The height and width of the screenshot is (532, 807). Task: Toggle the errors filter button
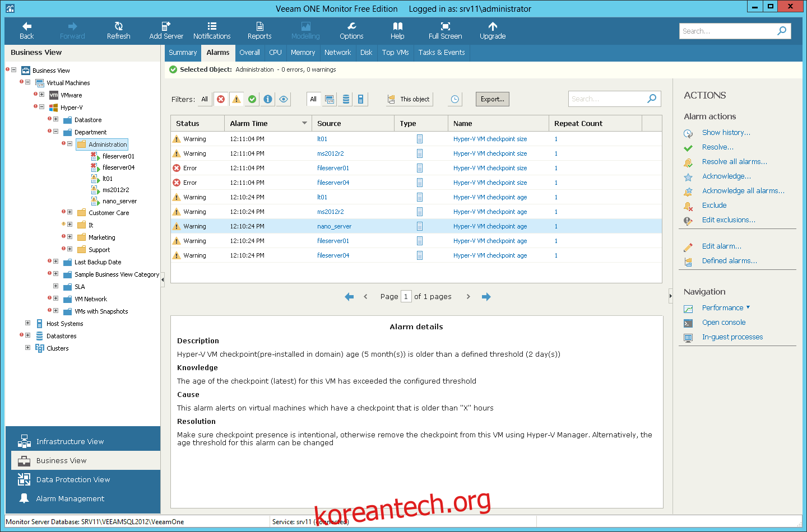click(x=221, y=99)
